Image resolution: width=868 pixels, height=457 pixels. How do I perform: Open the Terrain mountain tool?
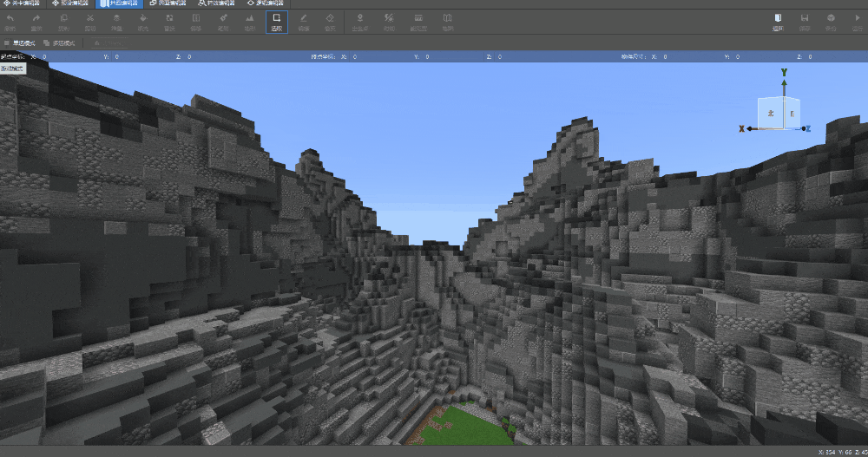click(x=250, y=21)
